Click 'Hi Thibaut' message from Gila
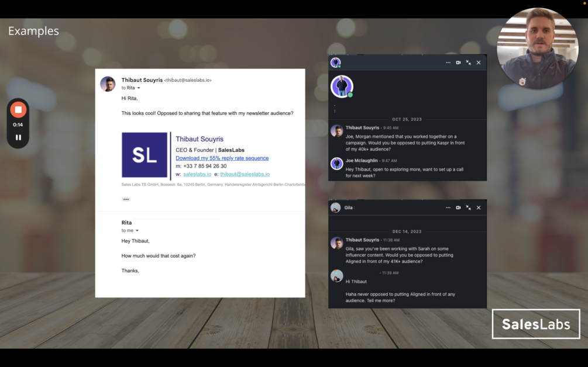588x367 pixels. click(x=356, y=282)
